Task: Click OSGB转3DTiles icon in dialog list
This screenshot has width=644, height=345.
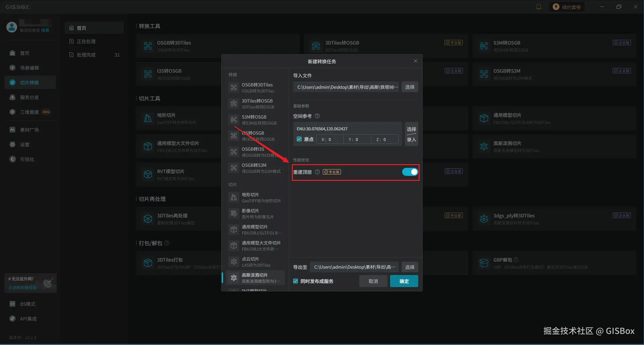Action: click(234, 87)
